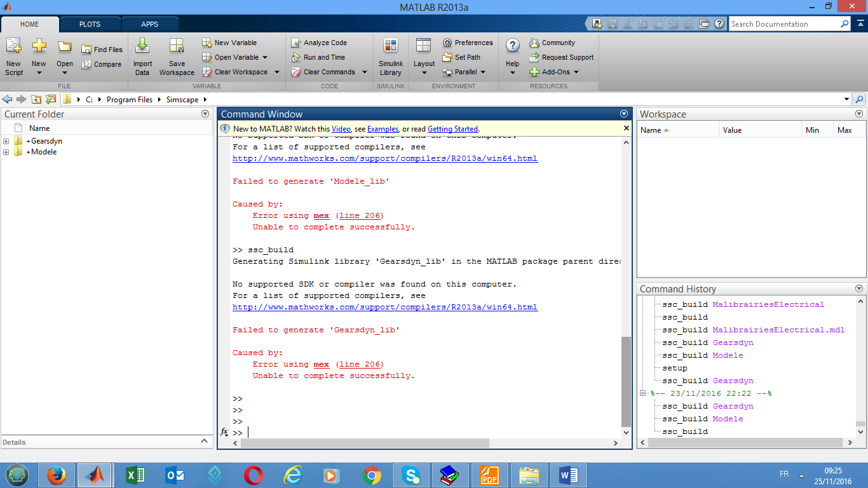Click the fx function browser icon

[x=224, y=432]
